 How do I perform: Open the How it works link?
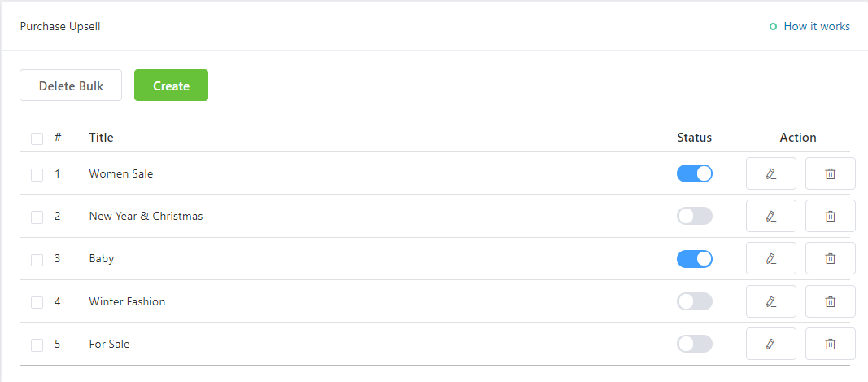click(x=816, y=27)
